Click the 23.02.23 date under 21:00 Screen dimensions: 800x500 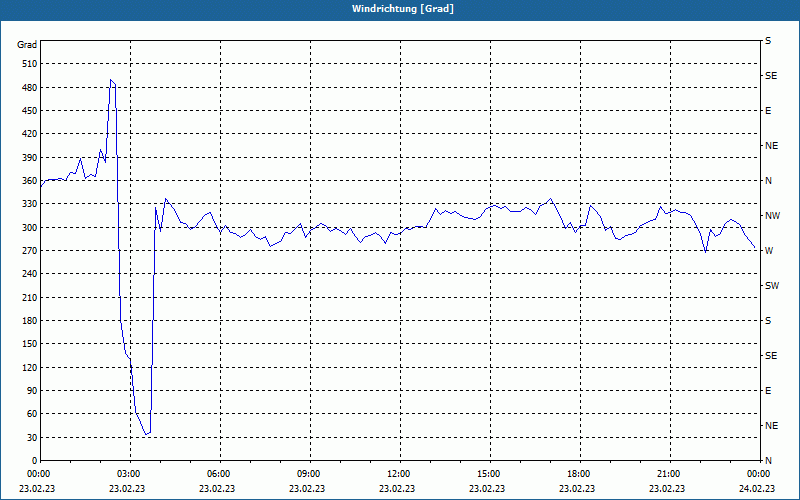click(667, 489)
